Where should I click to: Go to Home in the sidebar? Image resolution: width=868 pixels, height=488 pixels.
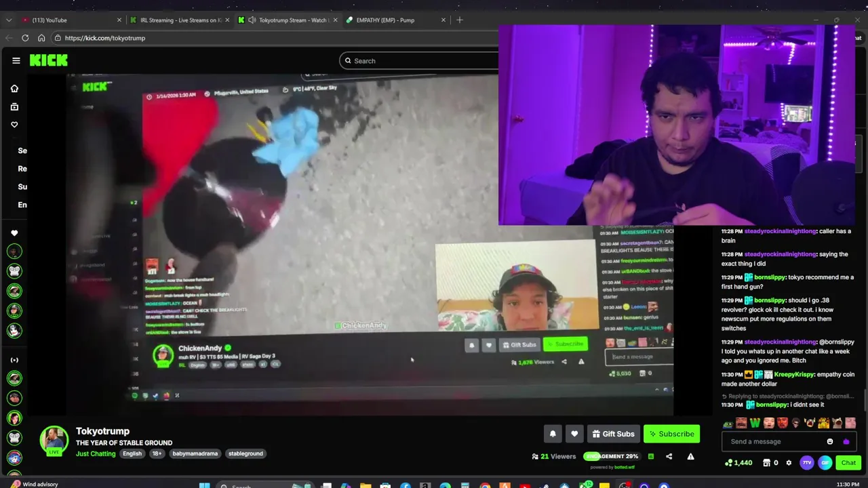pyautogui.click(x=14, y=89)
